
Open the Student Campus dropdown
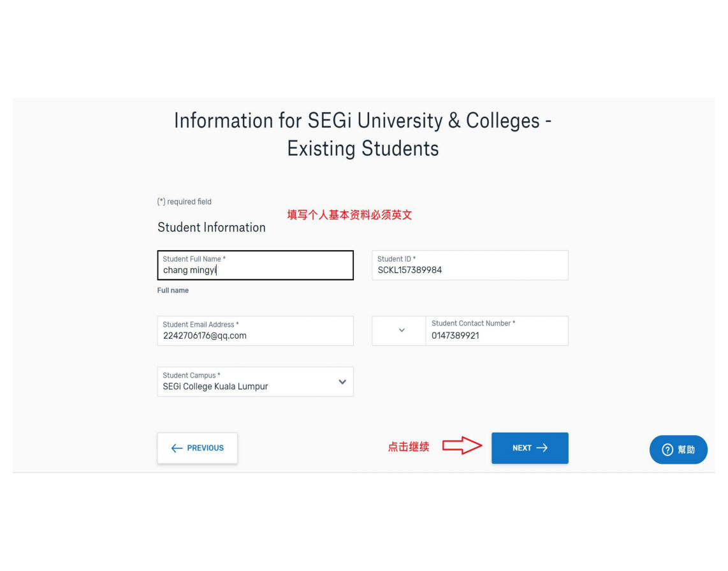click(x=256, y=382)
